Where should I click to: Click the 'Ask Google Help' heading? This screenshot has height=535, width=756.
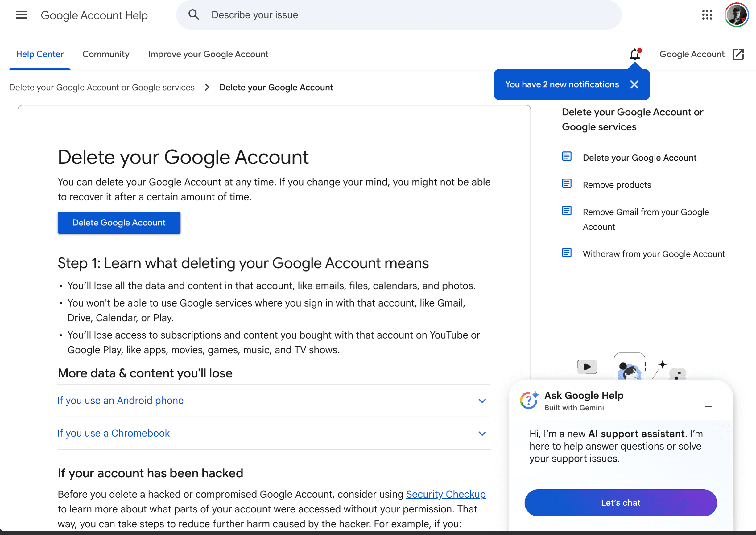click(x=584, y=395)
